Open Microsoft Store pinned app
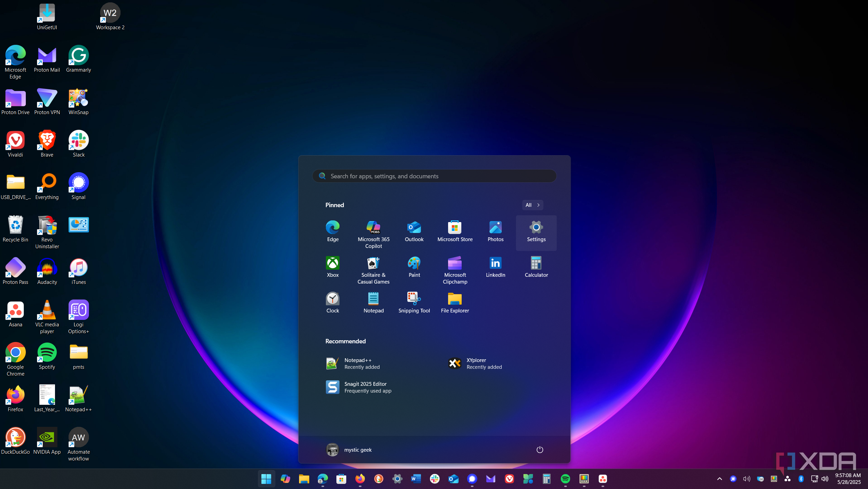This screenshot has width=868, height=489. pos(455,232)
